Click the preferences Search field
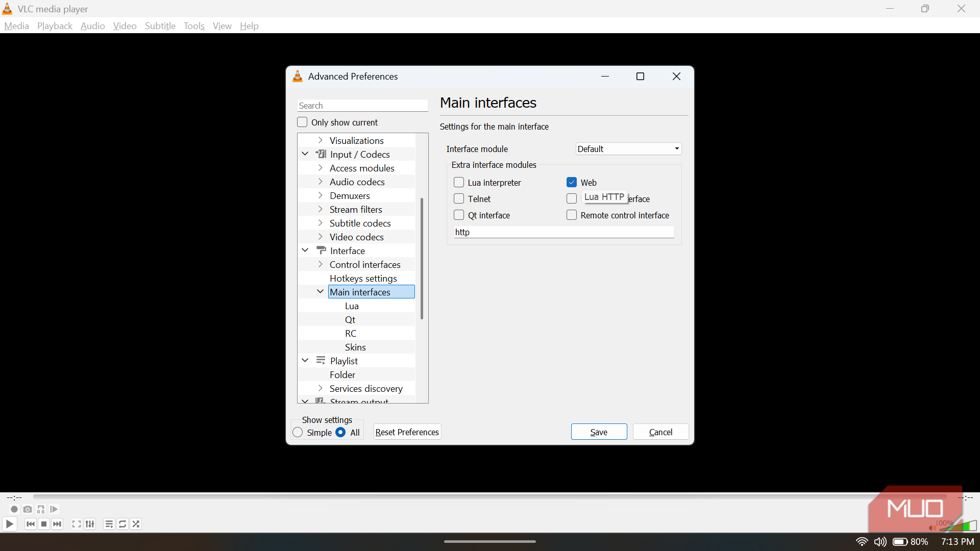The height and width of the screenshot is (551, 980). pyautogui.click(x=362, y=106)
